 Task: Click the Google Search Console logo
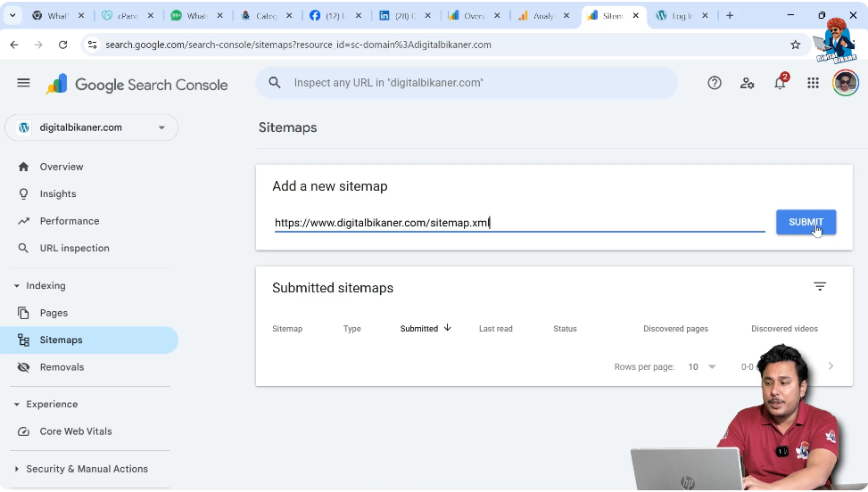click(136, 85)
